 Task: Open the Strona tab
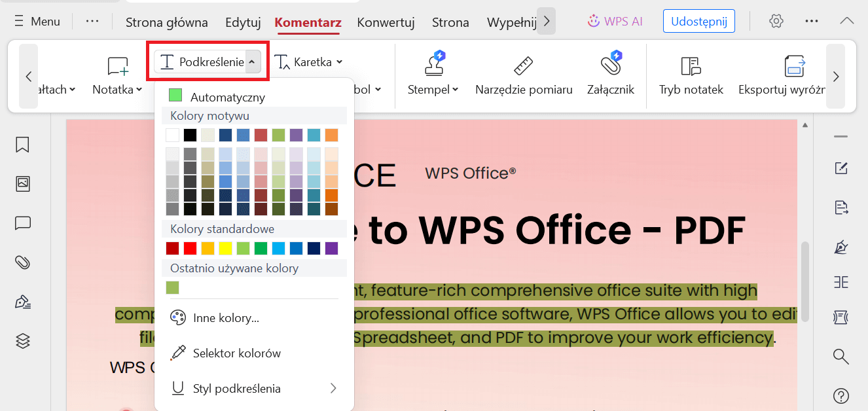[x=450, y=22]
